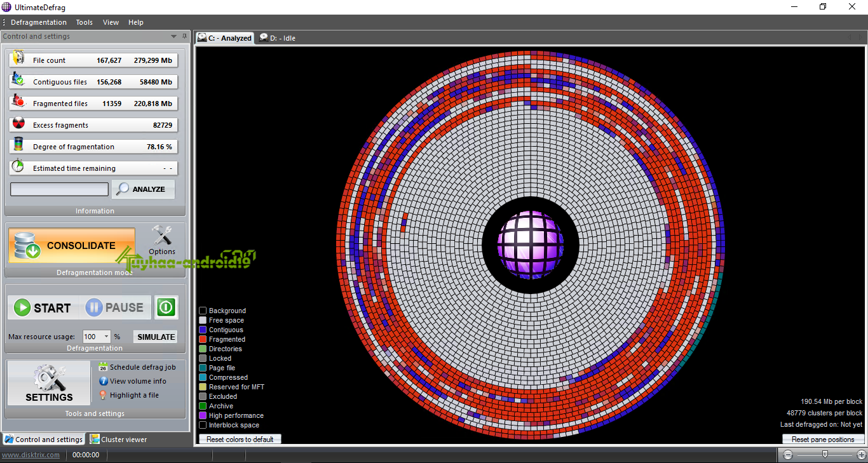Click the ANALYZE button
The height and width of the screenshot is (463, 868).
(x=143, y=189)
